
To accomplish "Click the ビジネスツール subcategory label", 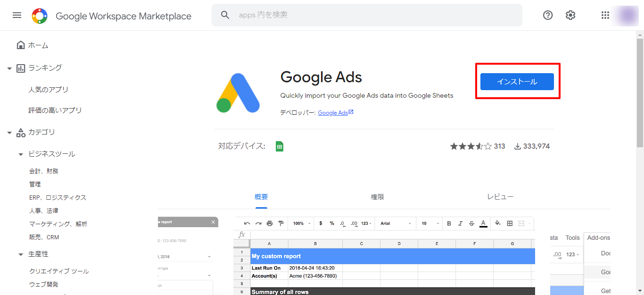I will click(x=52, y=154).
